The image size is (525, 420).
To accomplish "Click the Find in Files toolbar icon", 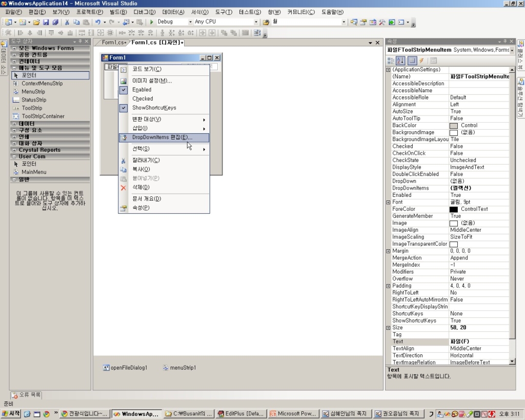I will [x=266, y=22].
